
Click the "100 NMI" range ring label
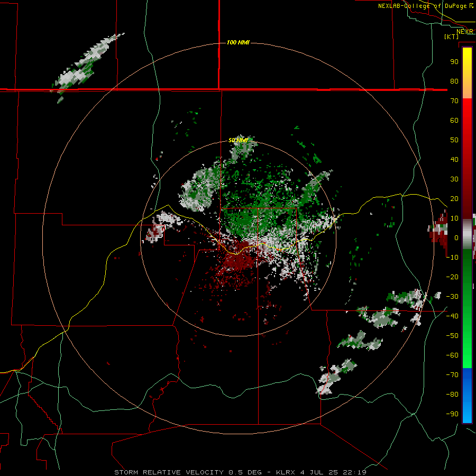click(238, 42)
